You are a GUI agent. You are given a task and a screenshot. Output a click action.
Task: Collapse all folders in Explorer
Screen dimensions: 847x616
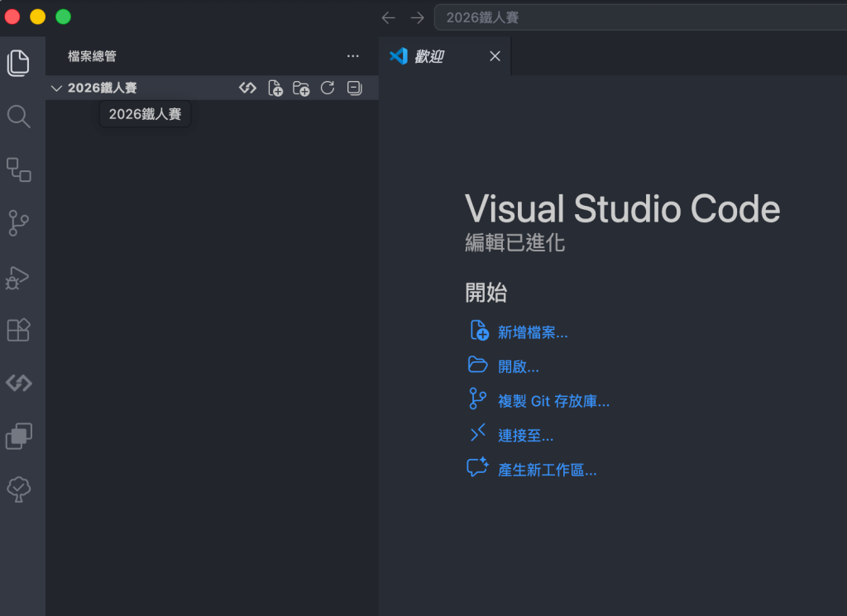coord(354,88)
